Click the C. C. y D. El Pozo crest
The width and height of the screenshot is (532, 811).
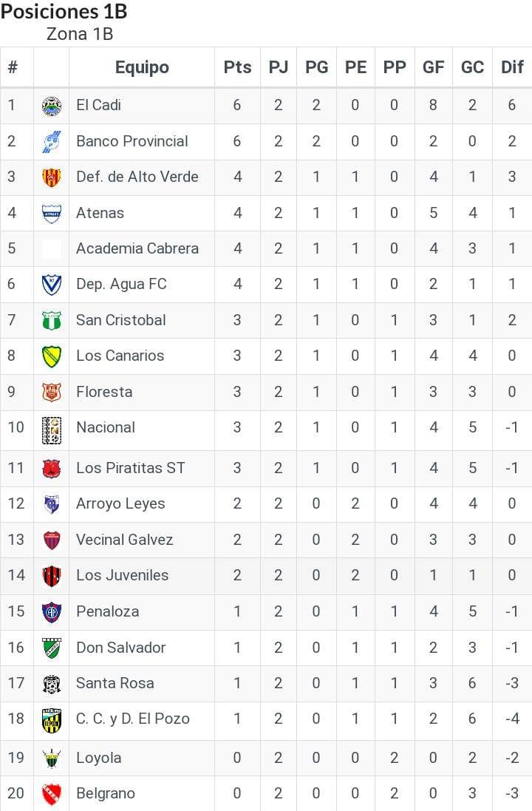tap(52, 719)
